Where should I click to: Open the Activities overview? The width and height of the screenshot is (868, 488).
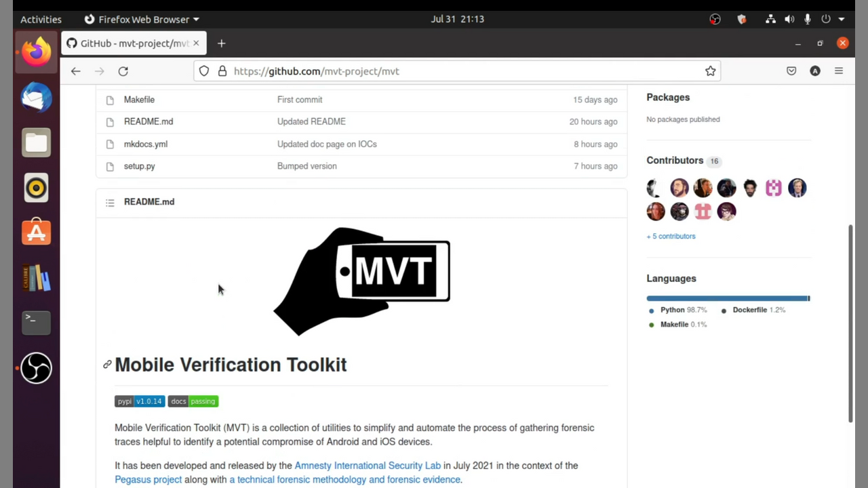(41, 19)
